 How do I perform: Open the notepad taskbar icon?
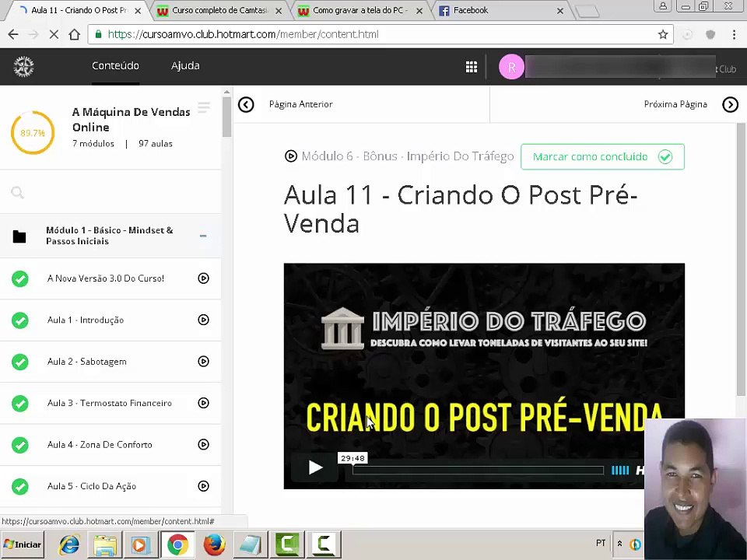point(251,544)
